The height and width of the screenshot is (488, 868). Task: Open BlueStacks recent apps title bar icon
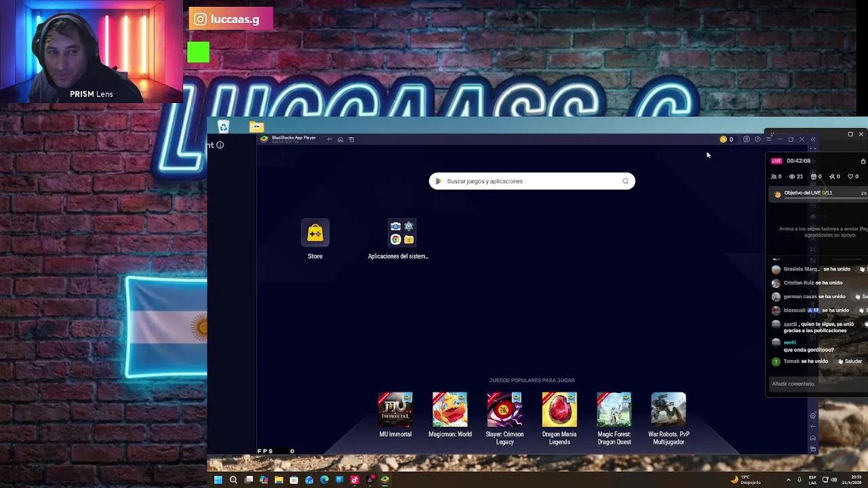click(x=351, y=140)
